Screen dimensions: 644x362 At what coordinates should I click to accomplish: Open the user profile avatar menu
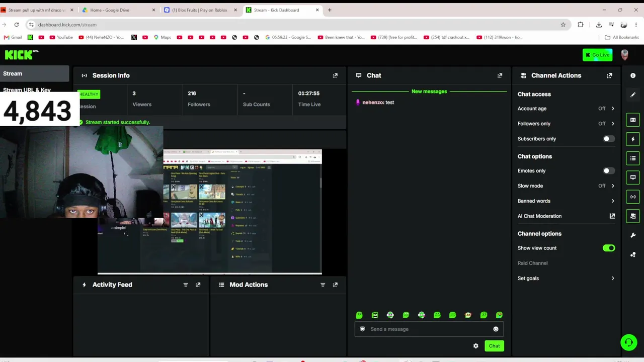click(x=624, y=55)
